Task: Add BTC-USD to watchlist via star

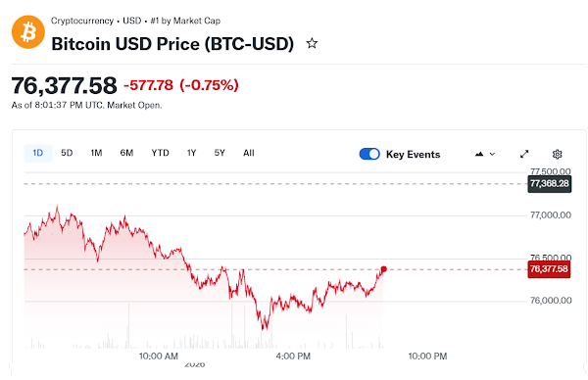Action: tap(312, 43)
